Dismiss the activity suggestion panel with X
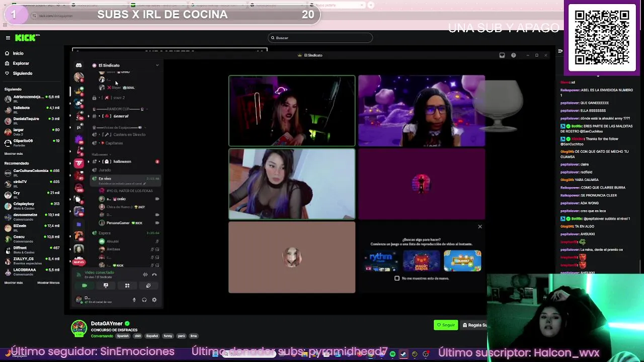 coord(479,227)
